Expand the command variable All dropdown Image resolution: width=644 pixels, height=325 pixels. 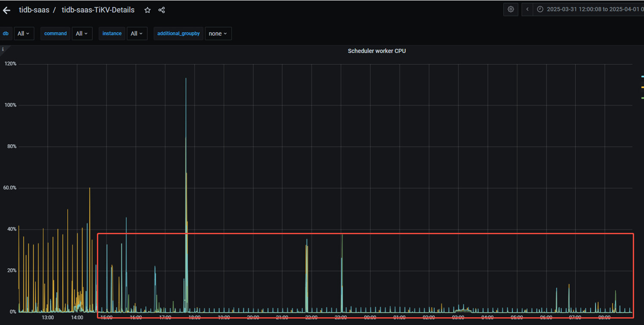(x=82, y=34)
